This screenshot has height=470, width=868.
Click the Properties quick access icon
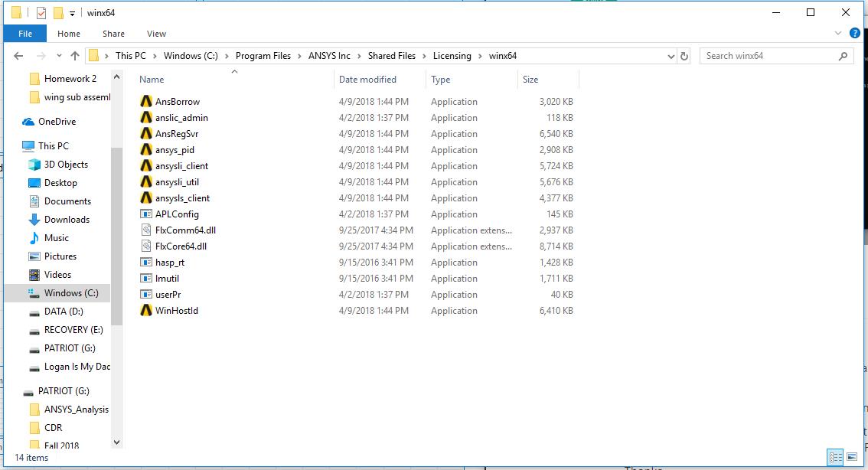coord(41,13)
